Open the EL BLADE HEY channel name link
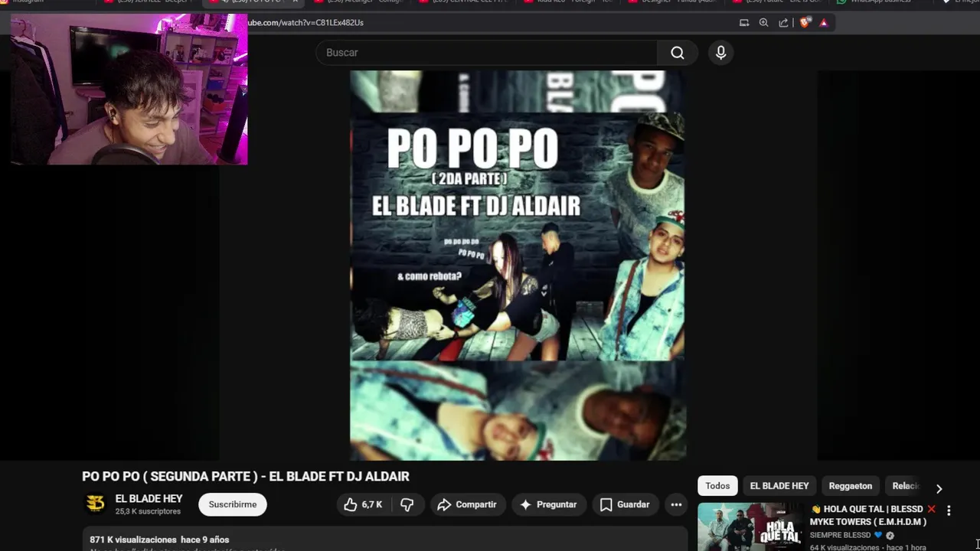Viewport: 980px width, 551px height. click(149, 498)
